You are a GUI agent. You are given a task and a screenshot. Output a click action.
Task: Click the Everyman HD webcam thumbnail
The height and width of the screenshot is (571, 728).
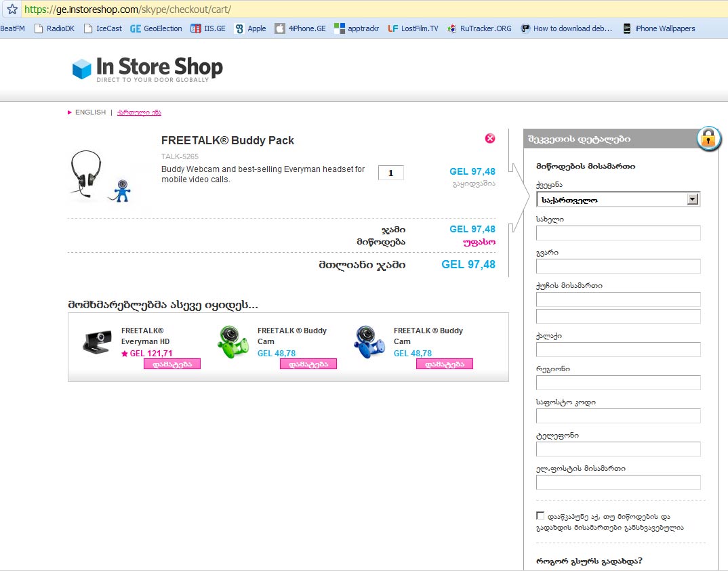coord(98,342)
